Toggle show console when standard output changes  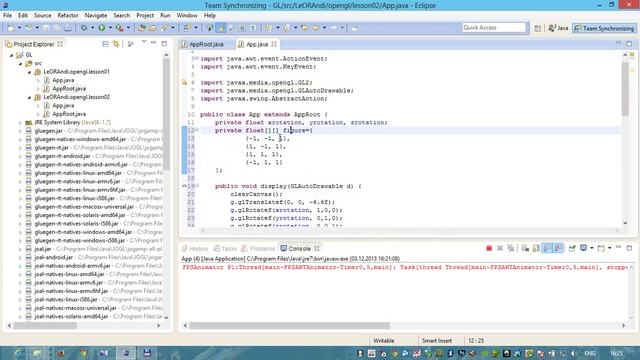(x=547, y=248)
